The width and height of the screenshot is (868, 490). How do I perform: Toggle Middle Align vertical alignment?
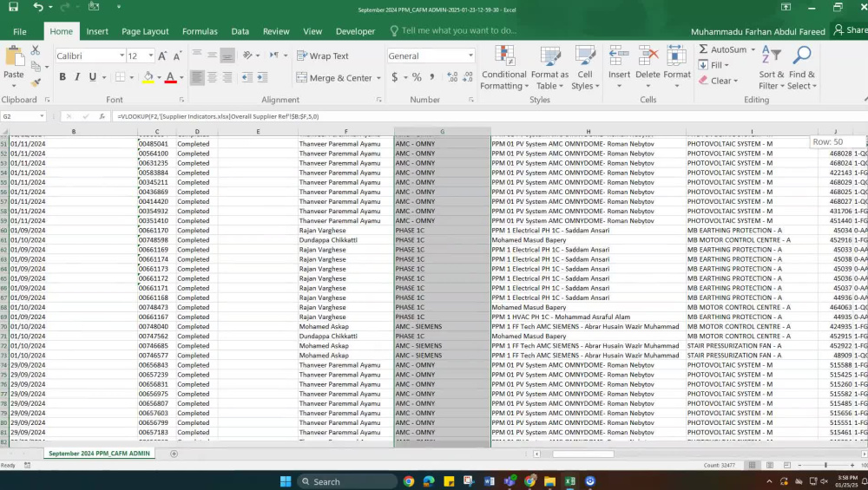pyautogui.click(x=212, y=55)
